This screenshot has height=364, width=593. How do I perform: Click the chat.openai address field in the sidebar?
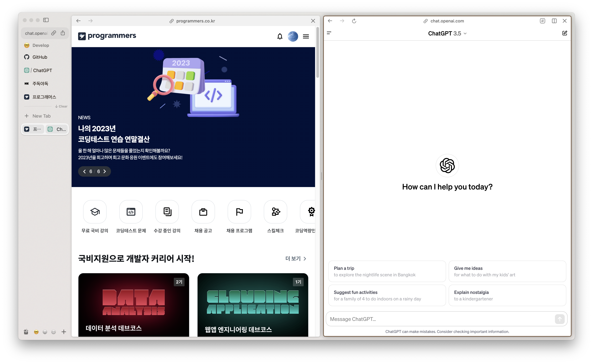(36, 33)
